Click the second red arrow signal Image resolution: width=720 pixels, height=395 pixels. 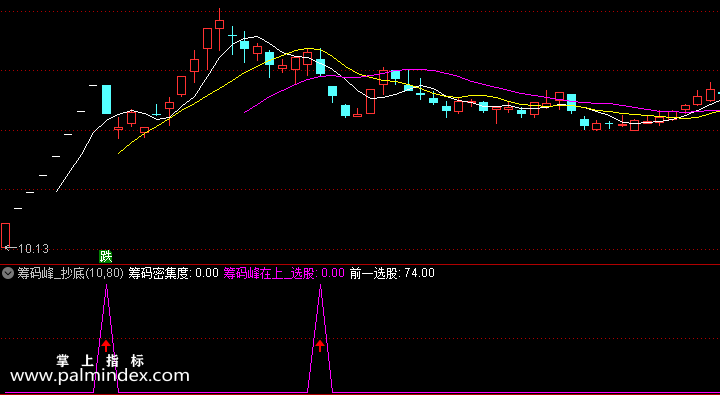click(320, 345)
